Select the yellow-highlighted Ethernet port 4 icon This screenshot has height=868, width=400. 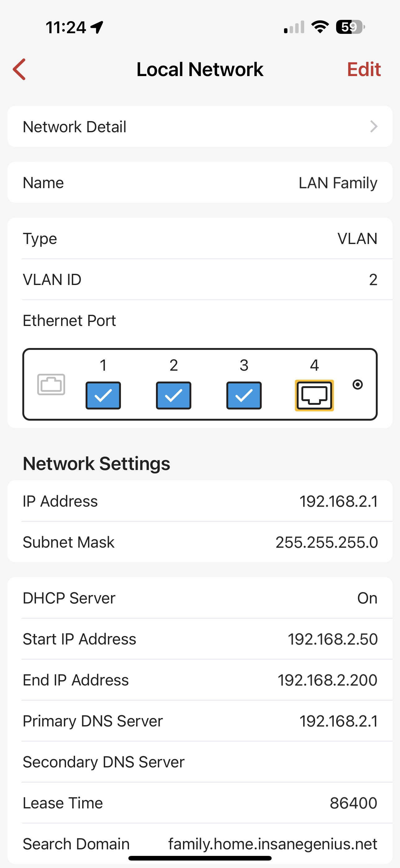coord(314,395)
